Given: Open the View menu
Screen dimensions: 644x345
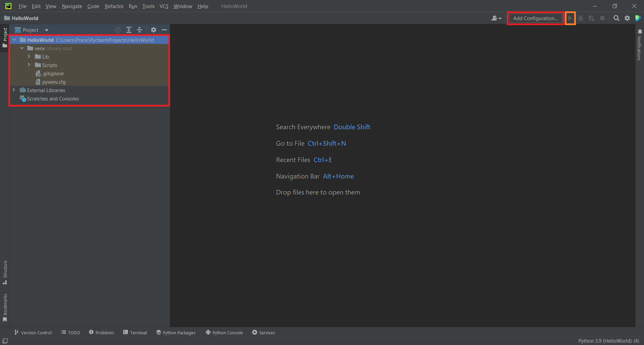Looking at the screenshot, I should point(51,6).
